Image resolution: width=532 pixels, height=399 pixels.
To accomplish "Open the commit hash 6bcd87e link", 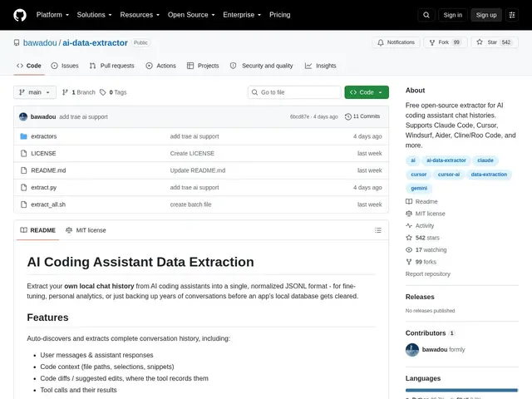I will point(299,116).
